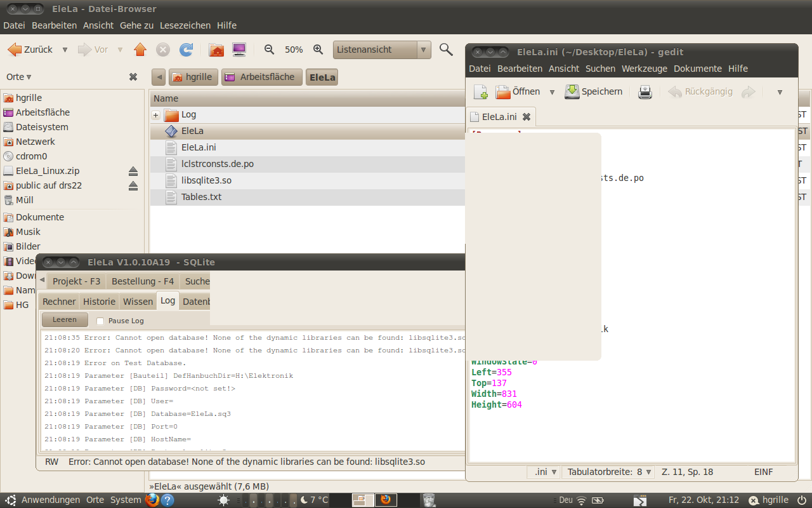Click the Arbeitsfläche path bar button
This screenshot has height=508, width=812.
tap(261, 77)
